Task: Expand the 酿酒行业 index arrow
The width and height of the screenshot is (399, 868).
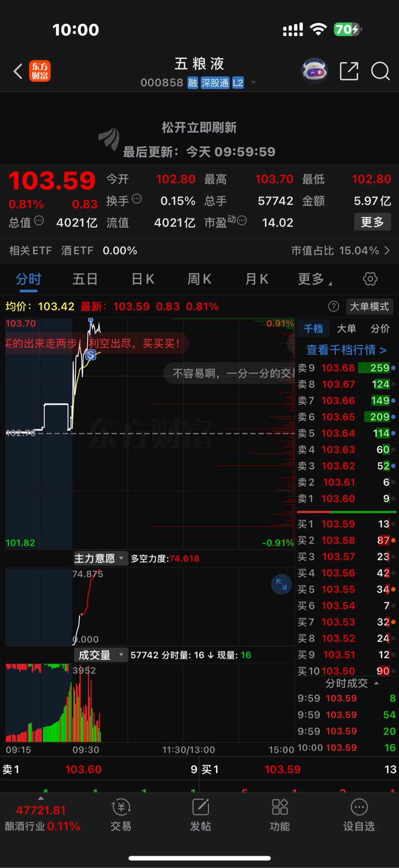Action: coord(41,798)
